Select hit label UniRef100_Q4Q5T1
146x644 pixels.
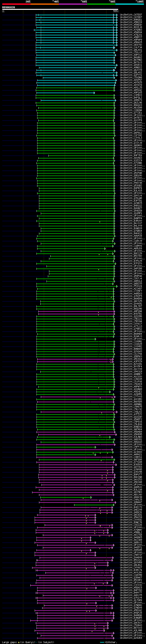(x=131, y=547)
